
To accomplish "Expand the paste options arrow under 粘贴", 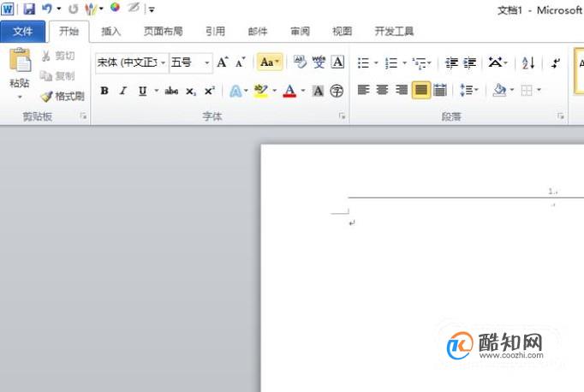I will pyautogui.click(x=20, y=97).
